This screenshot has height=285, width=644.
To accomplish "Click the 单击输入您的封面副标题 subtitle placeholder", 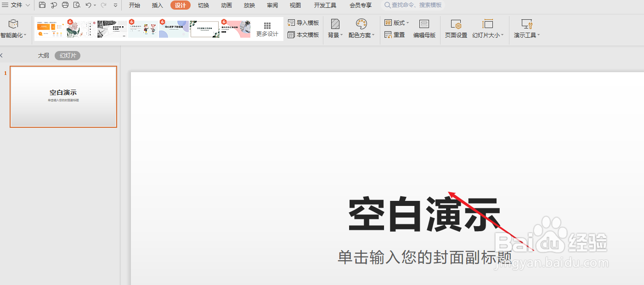I will pos(425,257).
